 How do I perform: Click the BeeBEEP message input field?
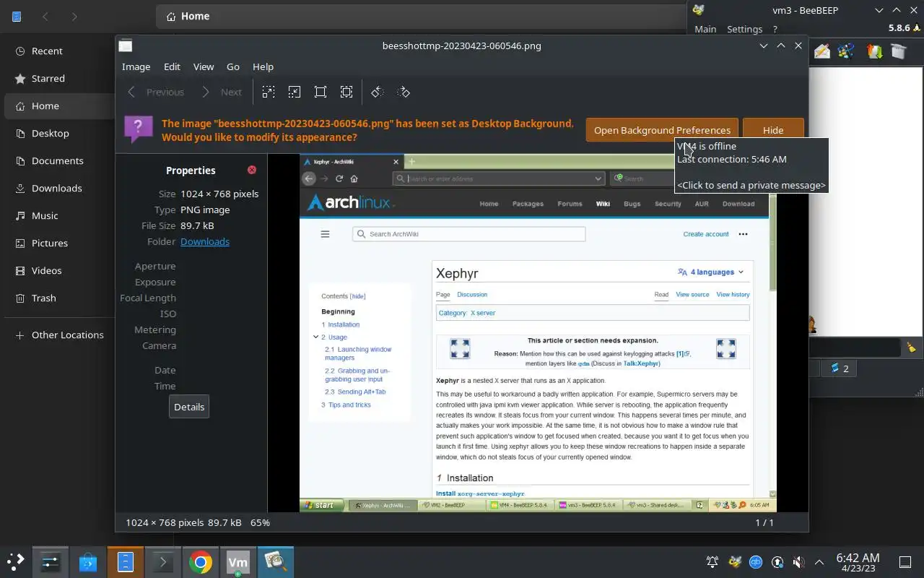click(855, 348)
